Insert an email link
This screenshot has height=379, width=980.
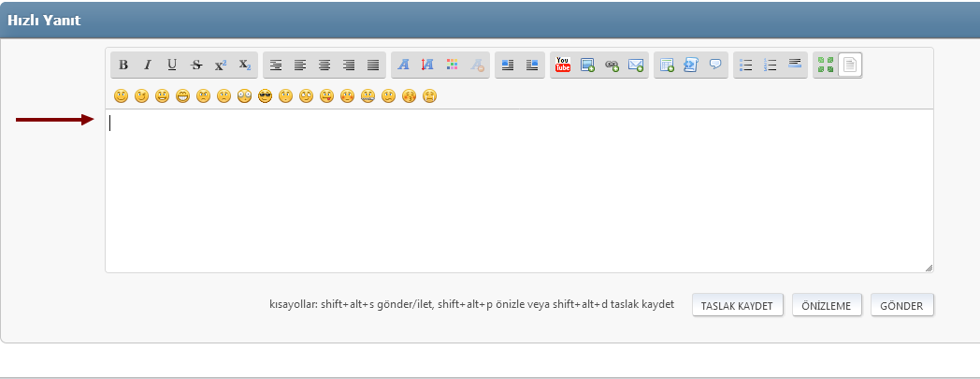pos(636,65)
